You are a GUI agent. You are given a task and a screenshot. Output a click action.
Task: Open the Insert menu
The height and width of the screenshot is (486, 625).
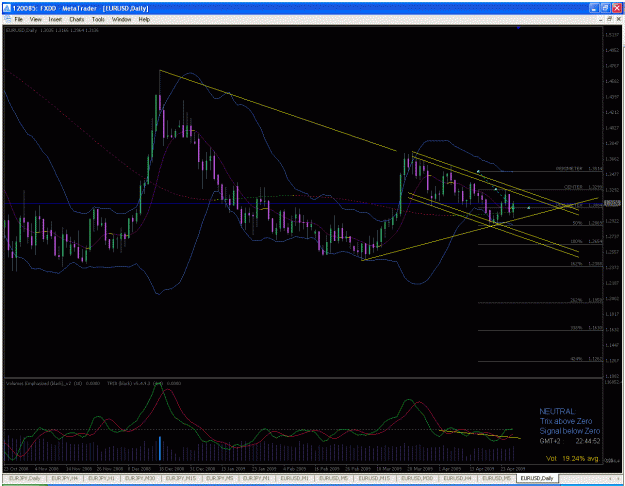coord(55,19)
